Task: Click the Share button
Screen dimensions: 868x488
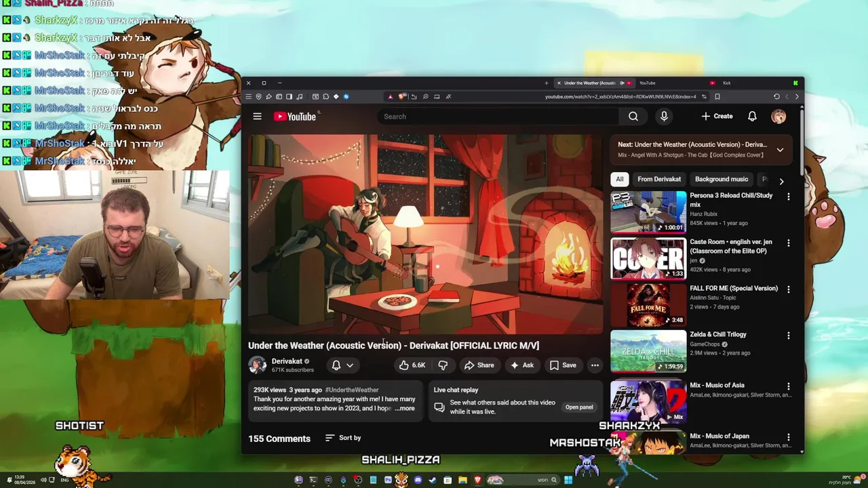Action: point(479,365)
